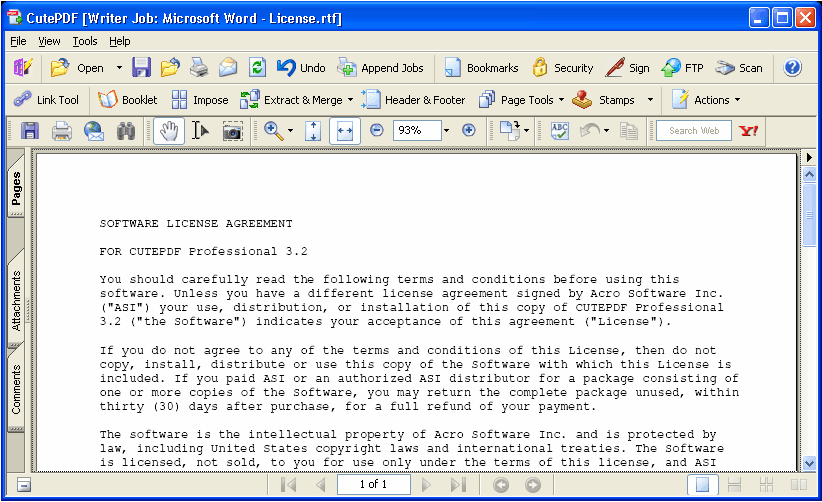Expand the Extract & Merge dropdown
The width and height of the screenshot is (822, 502).
[350, 100]
